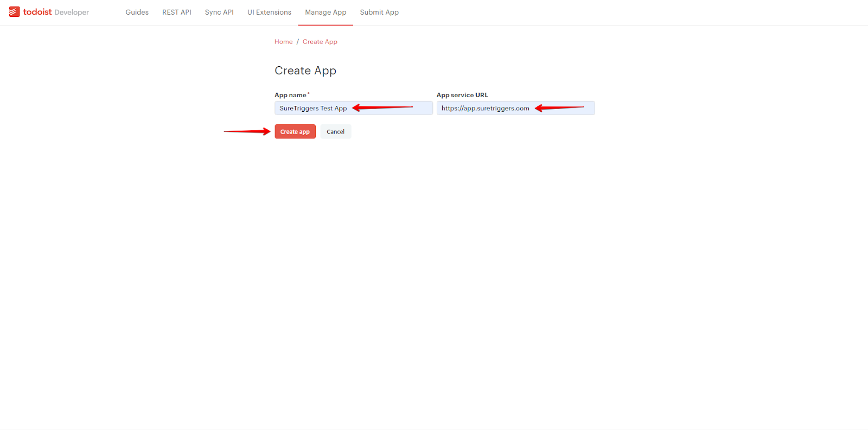Open the Submit App page

(x=379, y=12)
